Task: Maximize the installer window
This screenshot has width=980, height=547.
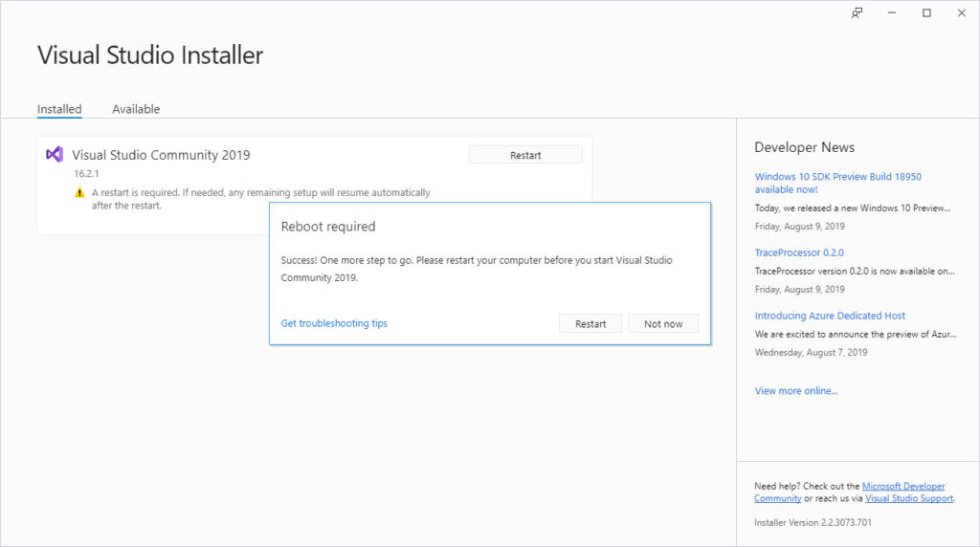Action: (926, 13)
